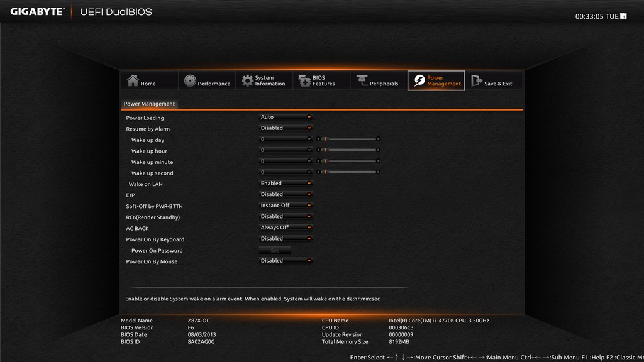Click the Wake up second slider track
Screen dimensions: 644x362
(x=348, y=172)
